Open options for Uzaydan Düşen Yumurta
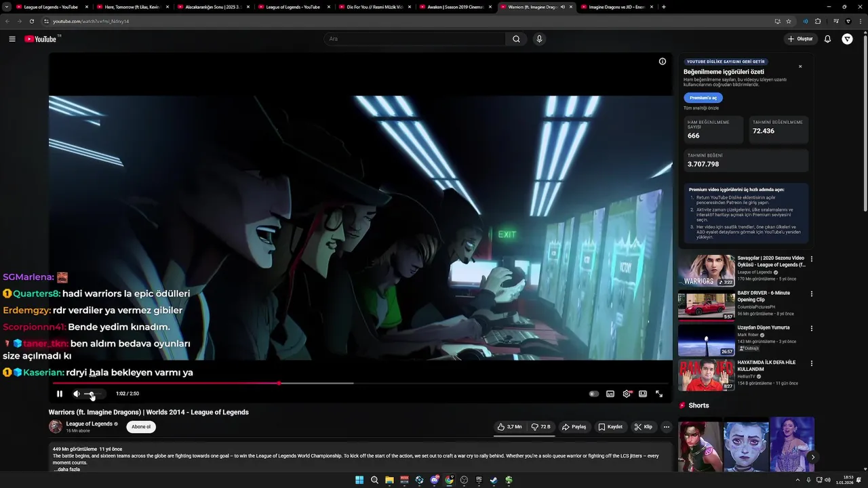Screen dimensions: 868x488 point(812,329)
